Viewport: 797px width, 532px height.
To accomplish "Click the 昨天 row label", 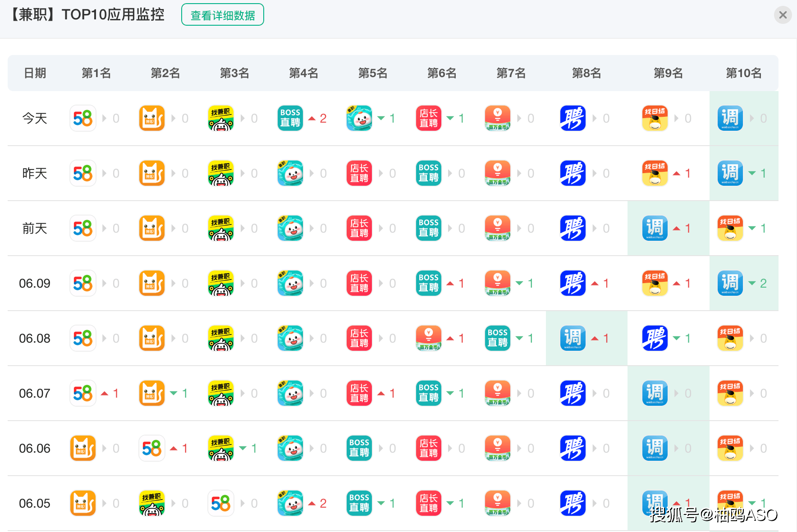I will [35, 173].
